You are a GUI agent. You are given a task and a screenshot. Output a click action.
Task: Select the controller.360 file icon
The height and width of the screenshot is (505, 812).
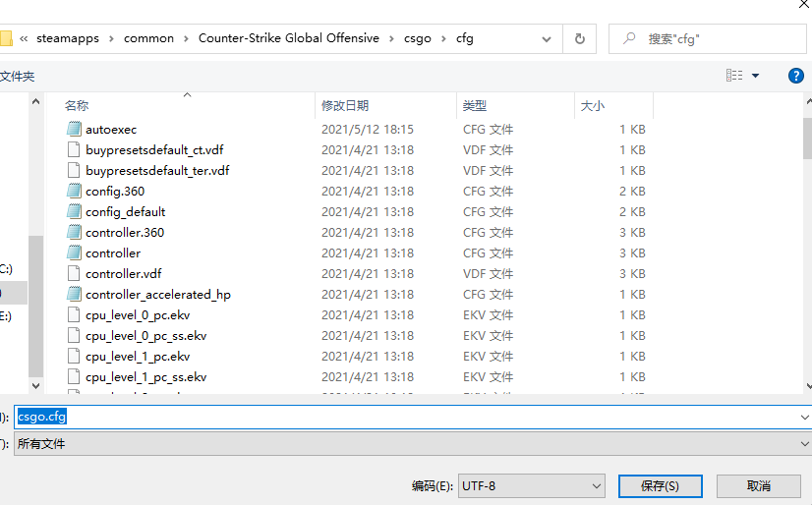tap(74, 232)
